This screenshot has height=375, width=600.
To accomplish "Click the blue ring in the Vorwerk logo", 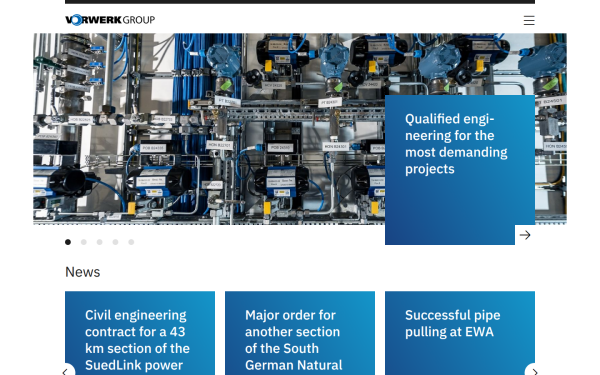I will click(77, 20).
